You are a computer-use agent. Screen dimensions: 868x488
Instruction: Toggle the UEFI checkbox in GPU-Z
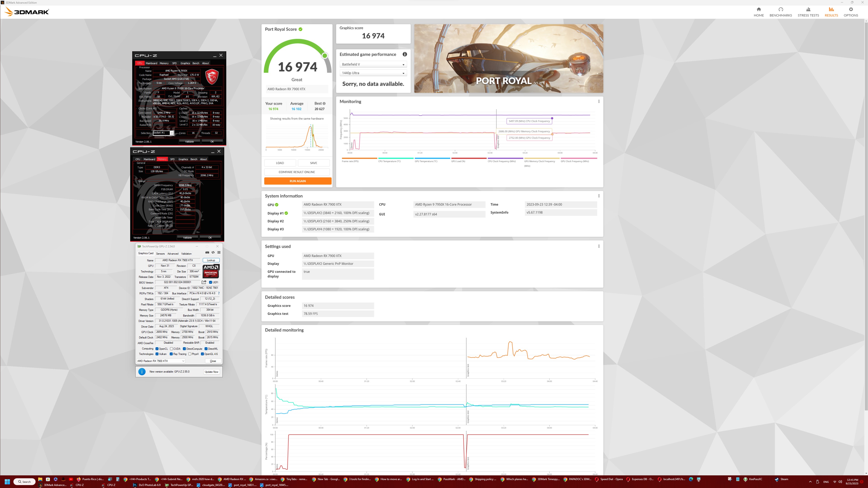(x=211, y=282)
